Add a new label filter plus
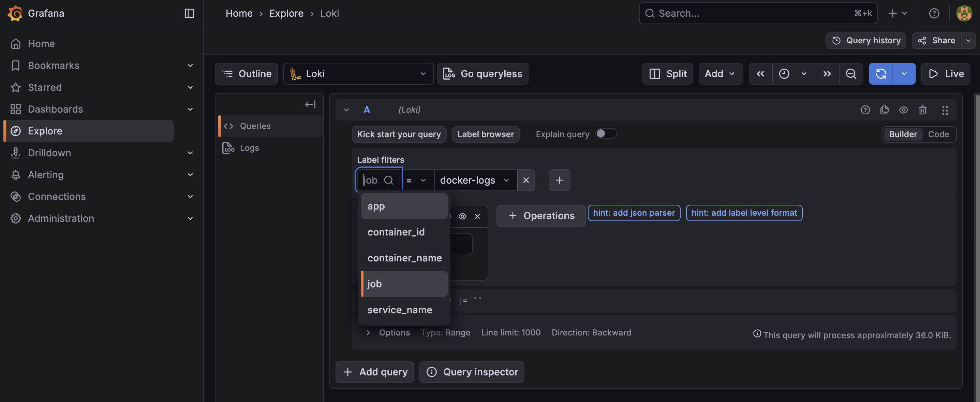The image size is (980, 402). (559, 180)
